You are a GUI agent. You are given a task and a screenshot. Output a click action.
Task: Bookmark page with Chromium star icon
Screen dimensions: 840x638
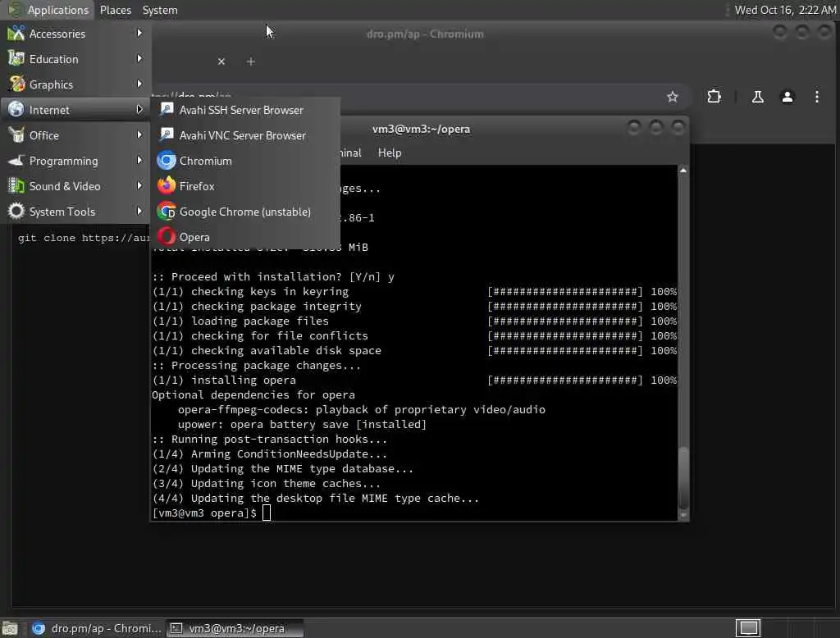point(673,97)
